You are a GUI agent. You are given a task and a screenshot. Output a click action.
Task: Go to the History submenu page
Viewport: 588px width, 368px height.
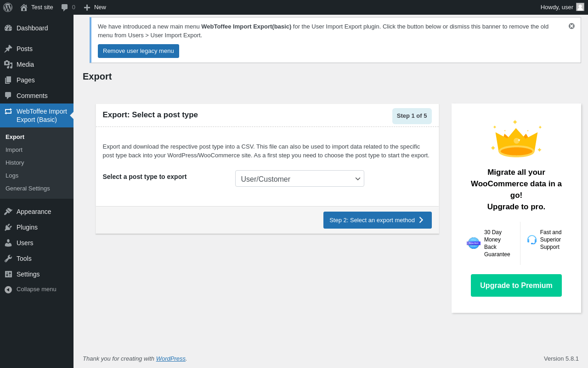pos(15,163)
